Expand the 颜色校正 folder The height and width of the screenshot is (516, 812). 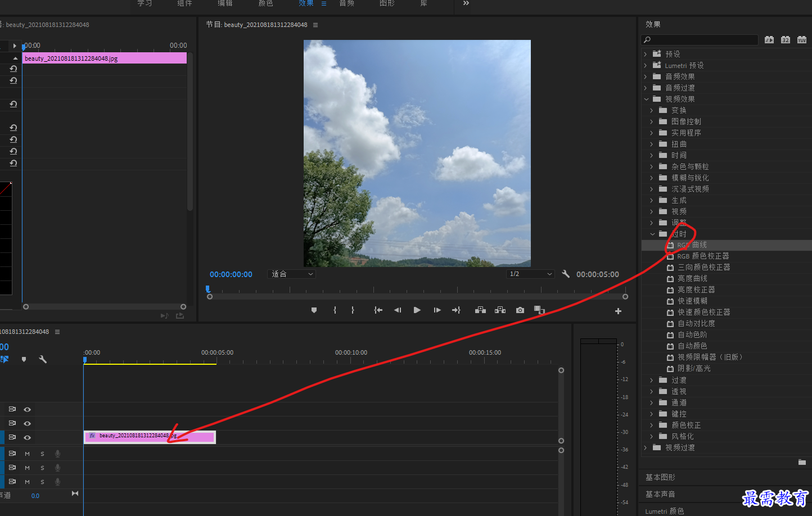tap(652, 425)
